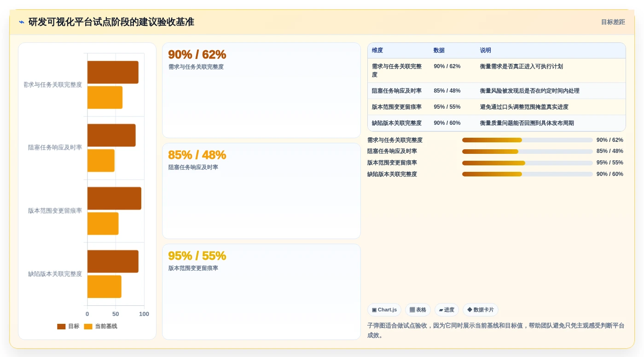The height and width of the screenshot is (357, 644).
Task: Open the 90% / 62% data card
Action: pos(261,90)
